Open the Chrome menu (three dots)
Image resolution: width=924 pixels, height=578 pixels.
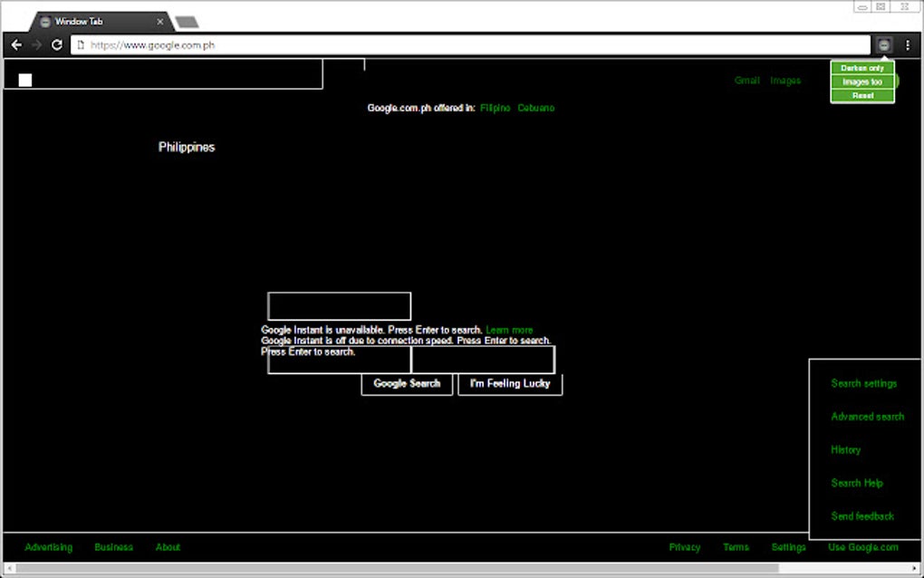tap(908, 43)
